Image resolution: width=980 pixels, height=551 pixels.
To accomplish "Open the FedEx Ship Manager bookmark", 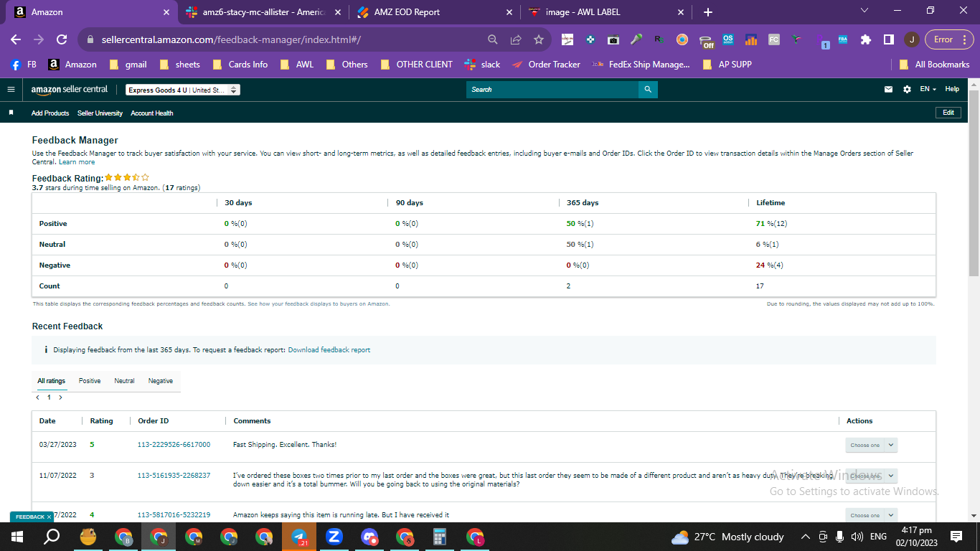I will (x=641, y=64).
